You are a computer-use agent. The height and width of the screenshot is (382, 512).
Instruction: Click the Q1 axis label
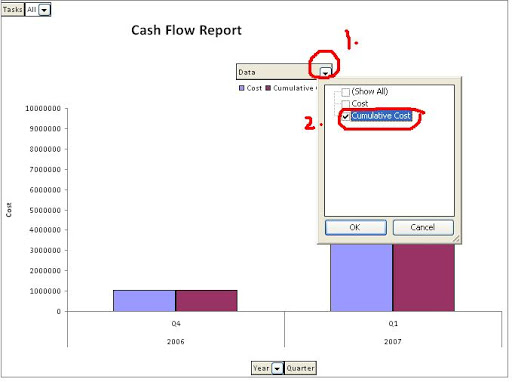(393, 324)
